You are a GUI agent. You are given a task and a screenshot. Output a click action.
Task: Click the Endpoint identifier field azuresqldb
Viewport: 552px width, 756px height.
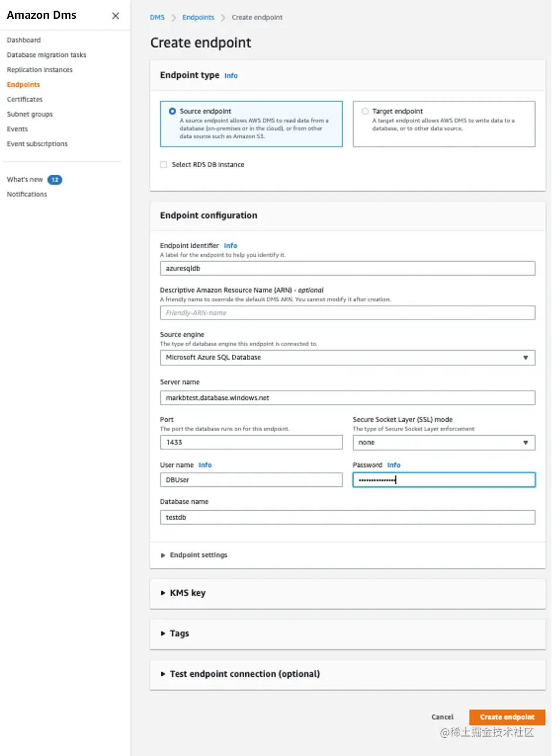coord(347,268)
